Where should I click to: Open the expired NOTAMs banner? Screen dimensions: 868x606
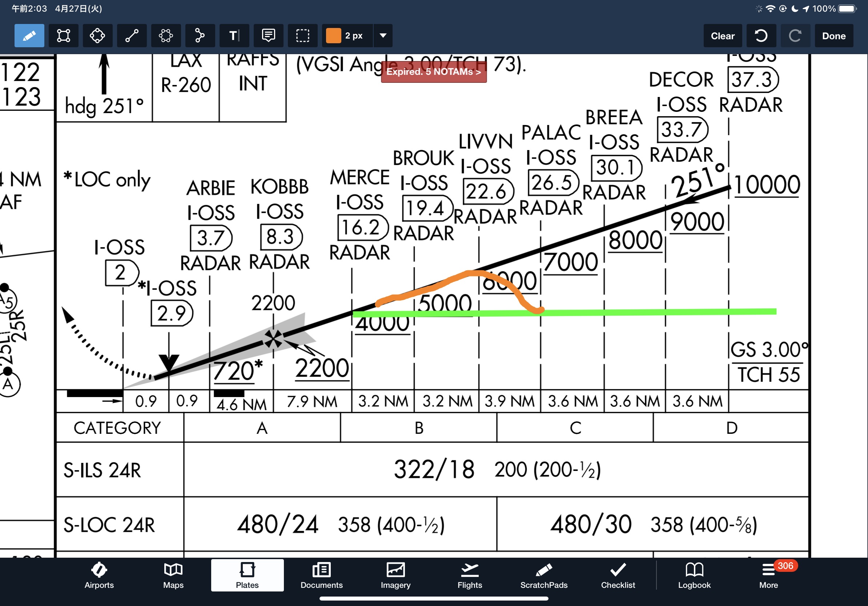pyautogui.click(x=433, y=72)
